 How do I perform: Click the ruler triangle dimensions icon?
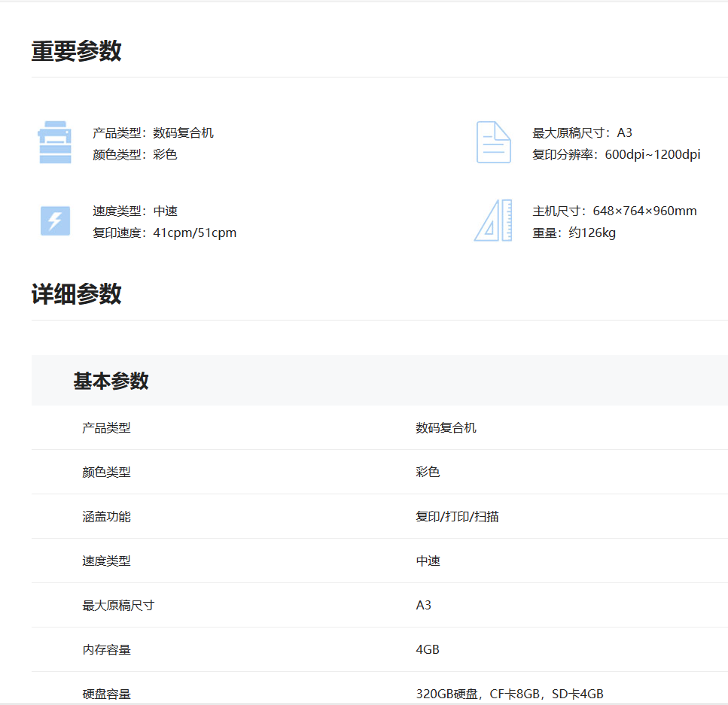493,220
